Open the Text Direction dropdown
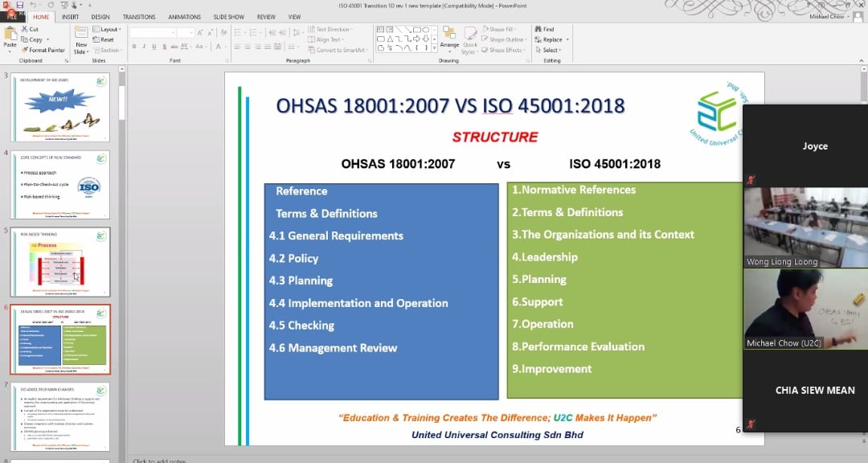This screenshot has width=868, height=463. [x=330, y=30]
